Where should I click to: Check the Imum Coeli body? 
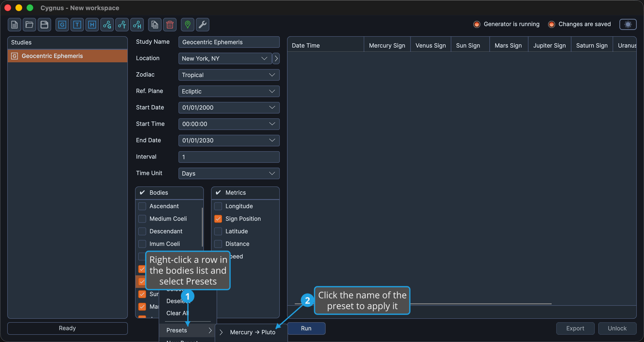[142, 244]
